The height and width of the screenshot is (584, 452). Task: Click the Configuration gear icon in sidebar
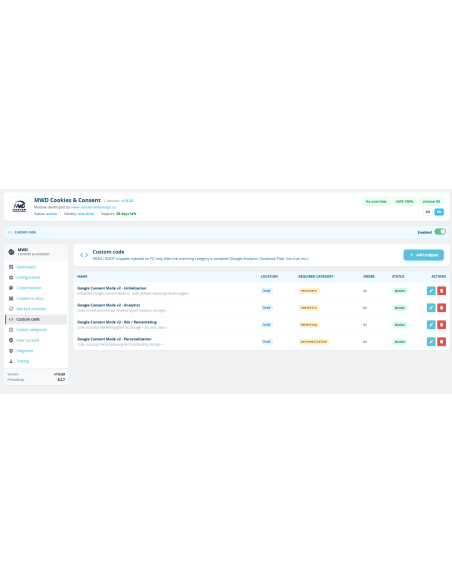point(11,277)
